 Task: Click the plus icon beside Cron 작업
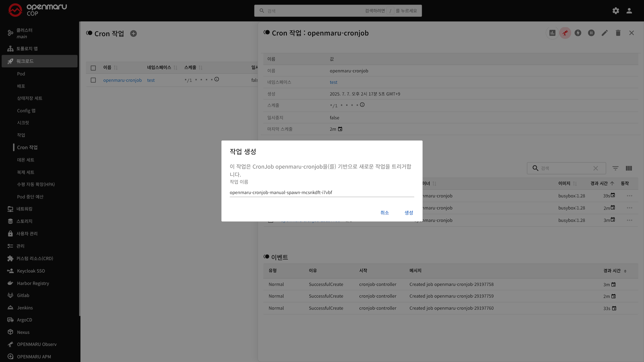tap(133, 34)
